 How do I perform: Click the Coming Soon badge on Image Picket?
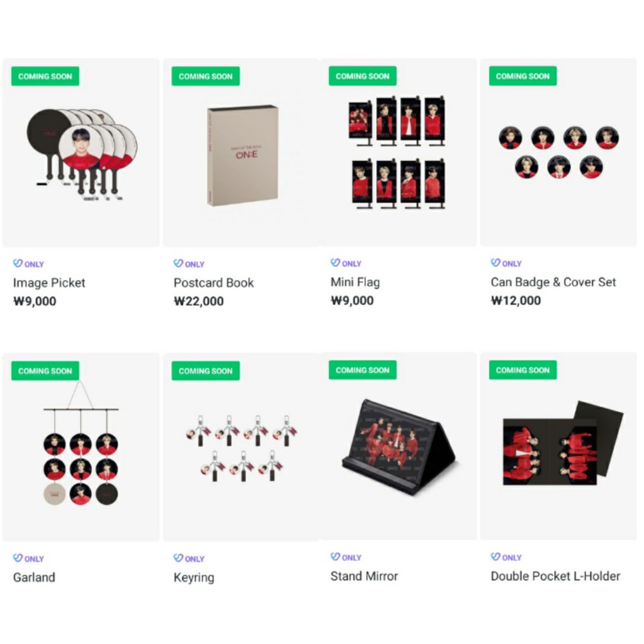(45, 76)
